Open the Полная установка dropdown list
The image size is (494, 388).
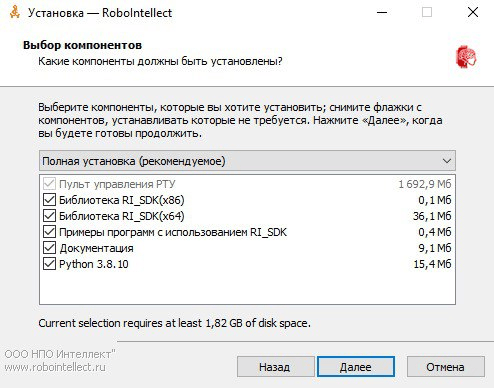point(247,161)
